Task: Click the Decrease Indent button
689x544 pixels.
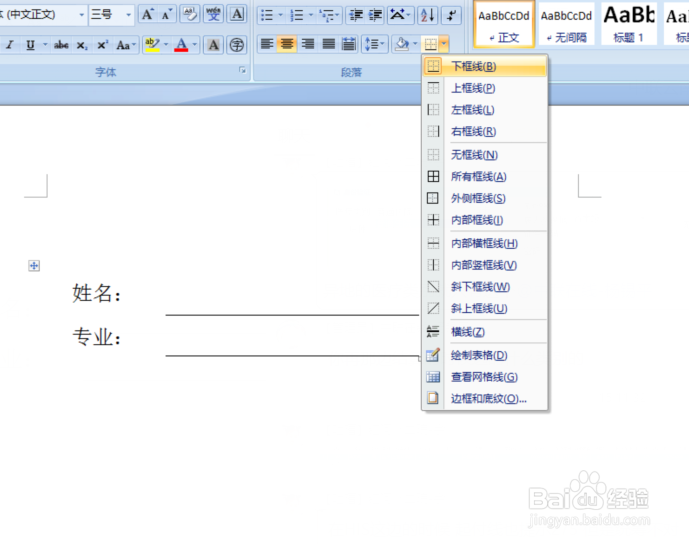Action: [355, 16]
